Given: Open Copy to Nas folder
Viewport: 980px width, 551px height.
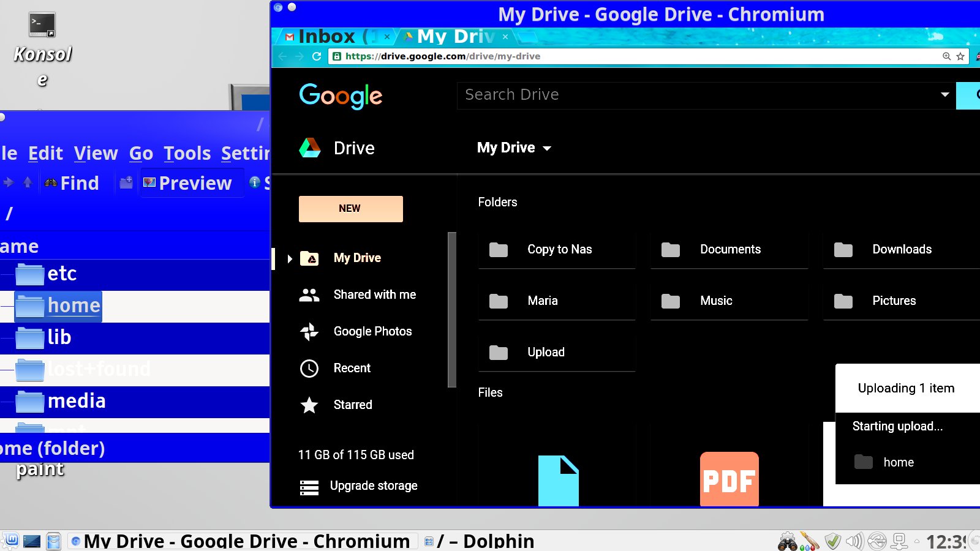Looking at the screenshot, I should pos(557,250).
